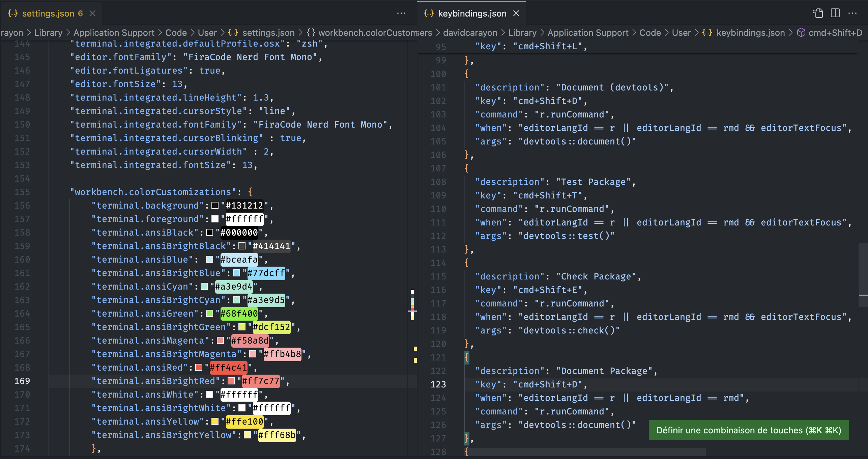The image size is (868, 459).
Task: Close the keybindings.json tab
Action: (516, 13)
